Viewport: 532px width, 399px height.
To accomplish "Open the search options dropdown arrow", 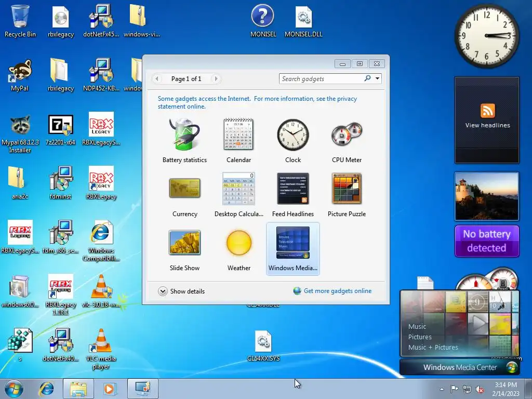I will [377, 79].
